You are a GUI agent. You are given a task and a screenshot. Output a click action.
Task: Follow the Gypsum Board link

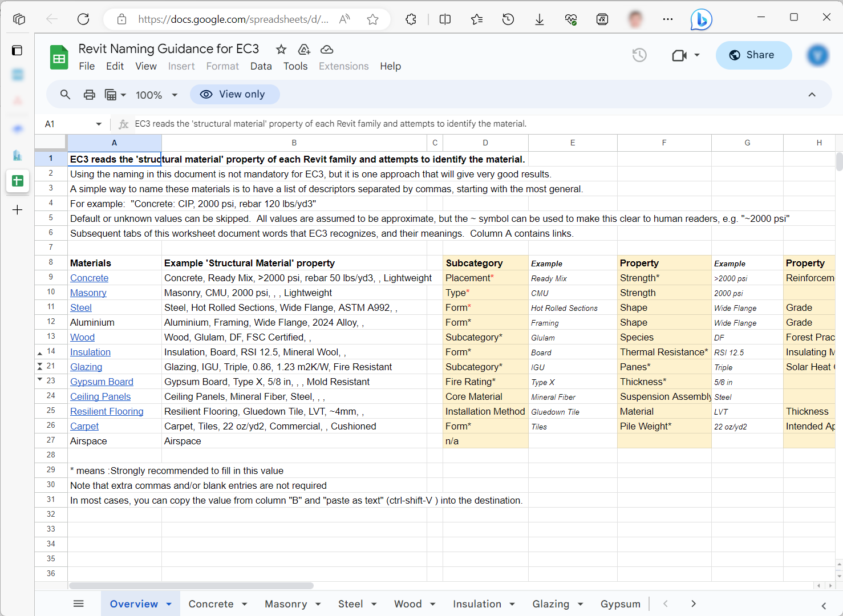[x=102, y=382]
